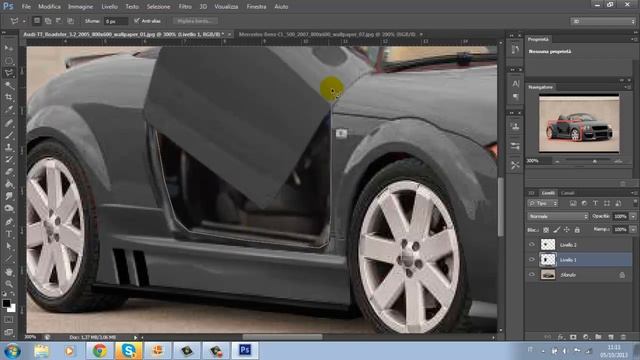Select the History Brush tool
640x360 pixels.
[x=9, y=160]
